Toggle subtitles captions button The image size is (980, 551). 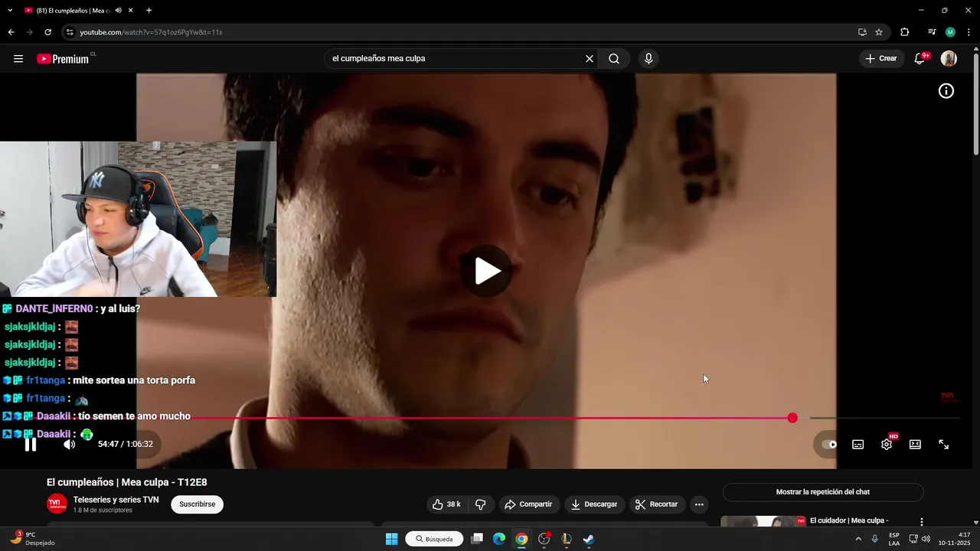click(x=858, y=444)
